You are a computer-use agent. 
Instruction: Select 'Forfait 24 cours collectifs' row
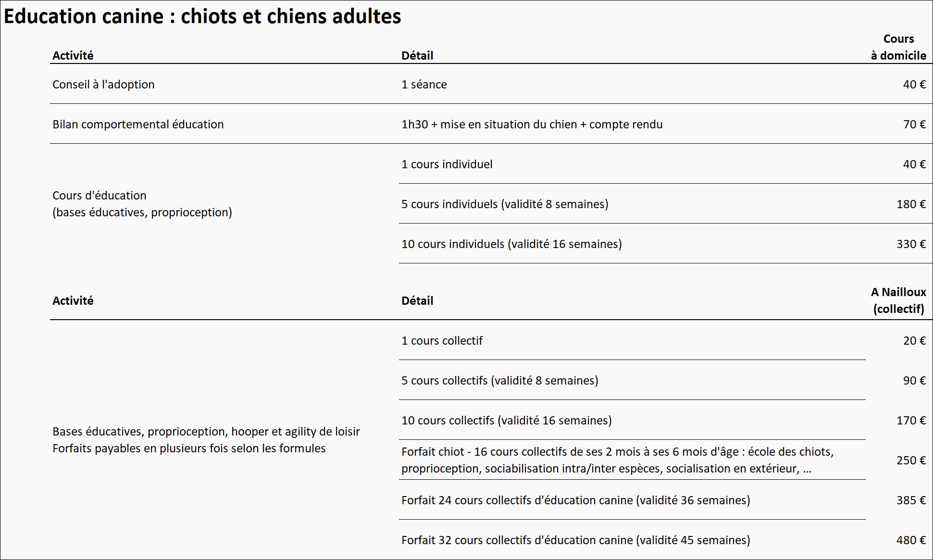pos(575,500)
